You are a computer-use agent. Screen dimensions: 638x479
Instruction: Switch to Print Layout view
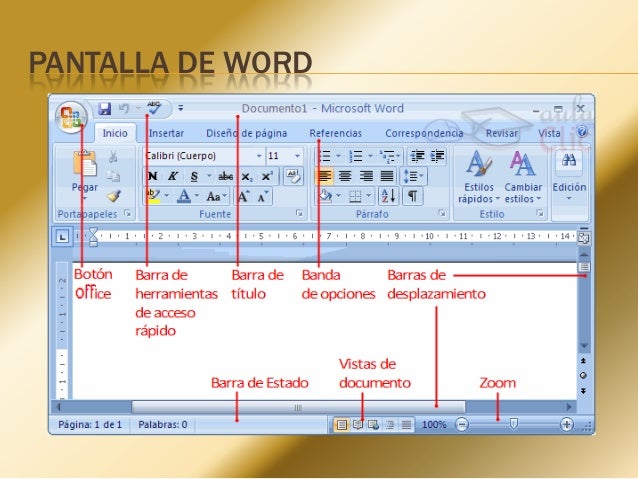(x=342, y=425)
